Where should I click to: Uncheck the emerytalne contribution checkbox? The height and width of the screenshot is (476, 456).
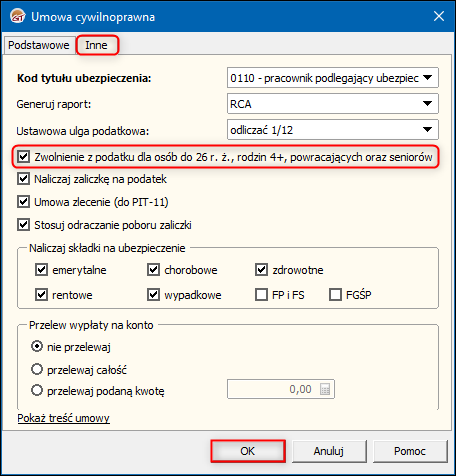tap(41, 270)
